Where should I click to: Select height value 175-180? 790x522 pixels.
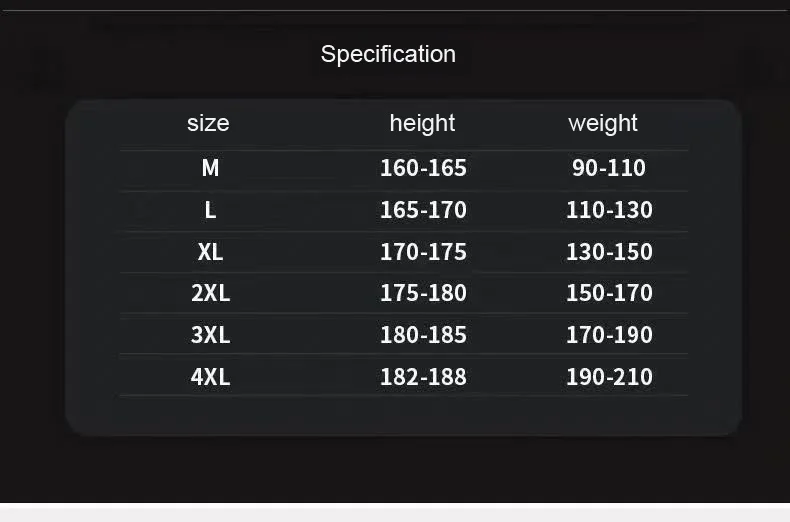pyautogui.click(x=423, y=293)
